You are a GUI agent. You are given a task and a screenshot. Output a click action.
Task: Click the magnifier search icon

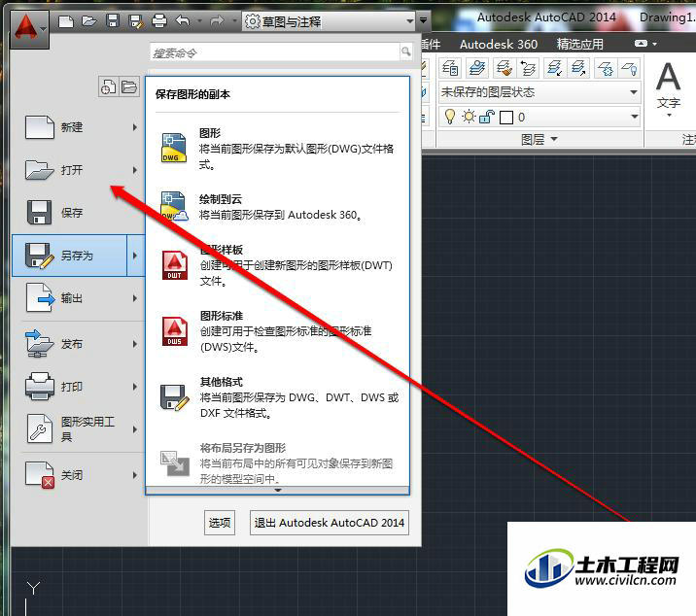point(405,51)
